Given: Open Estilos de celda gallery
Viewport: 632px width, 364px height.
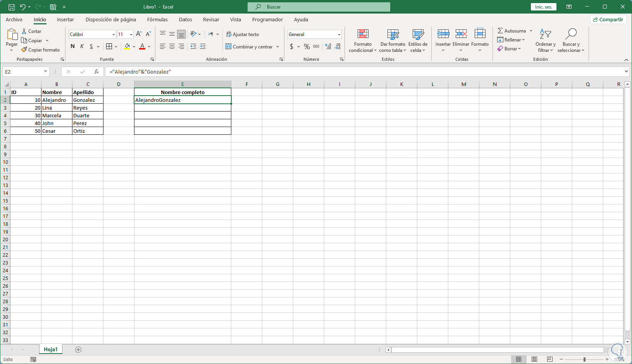Looking at the screenshot, I should (418, 40).
